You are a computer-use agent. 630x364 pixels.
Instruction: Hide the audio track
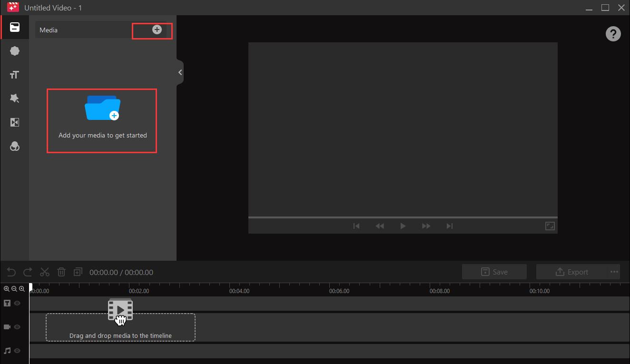(17, 351)
